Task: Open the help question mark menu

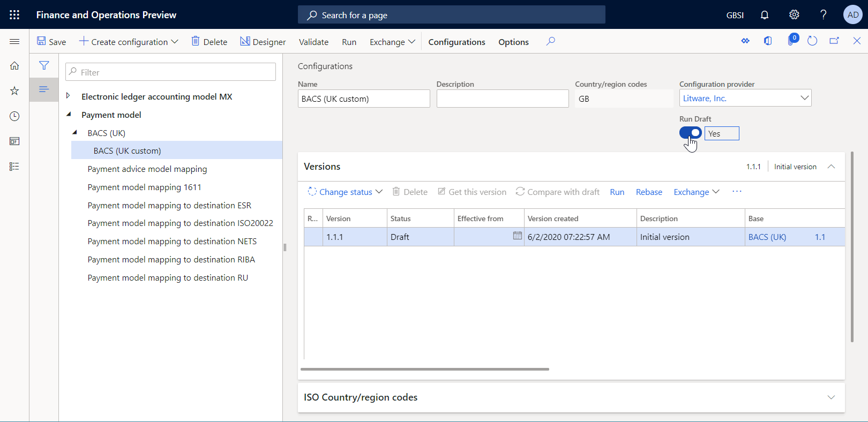Action: (824, 14)
